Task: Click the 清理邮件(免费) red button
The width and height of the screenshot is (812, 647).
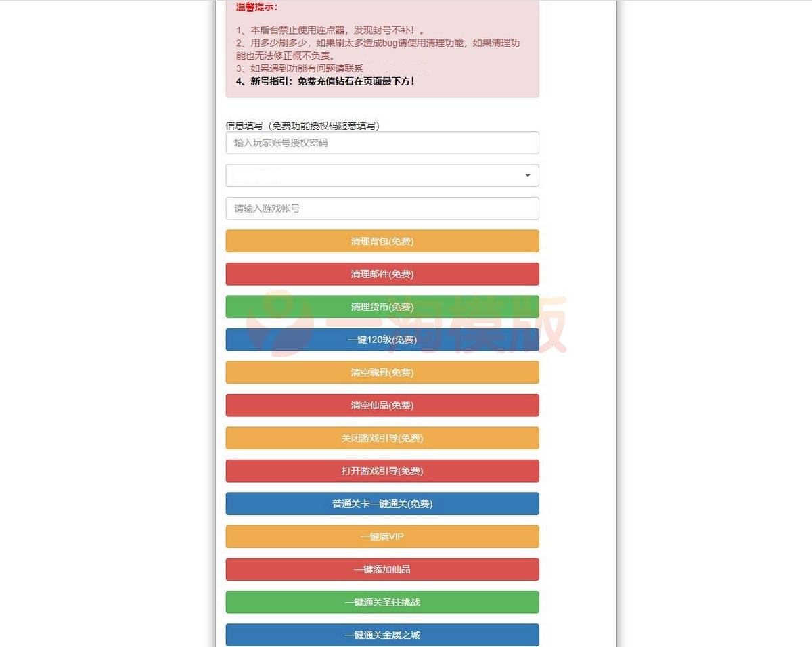Action: click(x=382, y=273)
